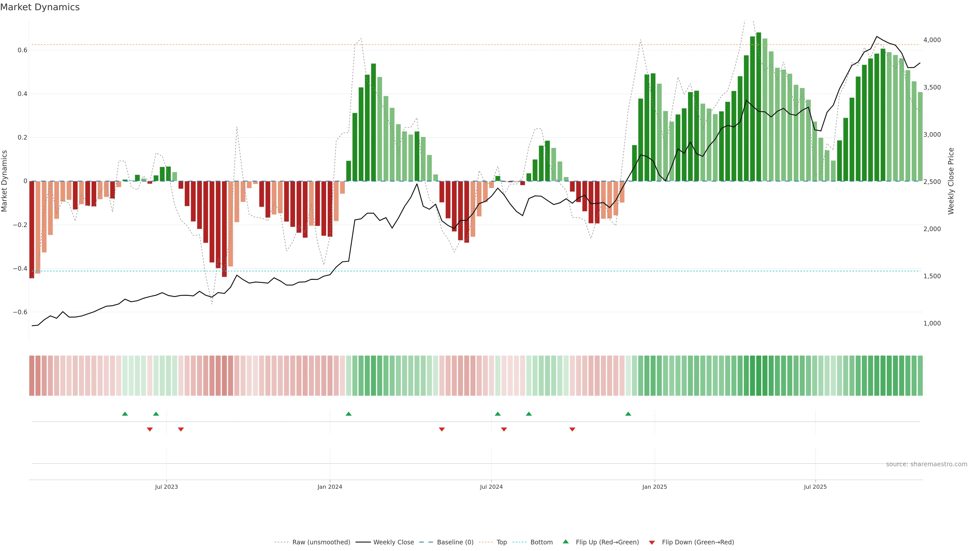Toggle the Baseline (0) legend entry
This screenshot has height=551, width=980.
[x=455, y=542]
